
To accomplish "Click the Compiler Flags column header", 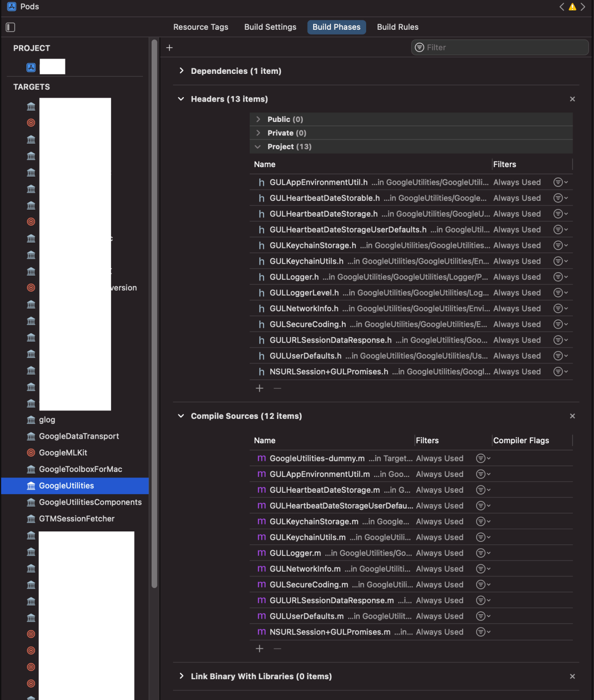I will (x=521, y=441).
